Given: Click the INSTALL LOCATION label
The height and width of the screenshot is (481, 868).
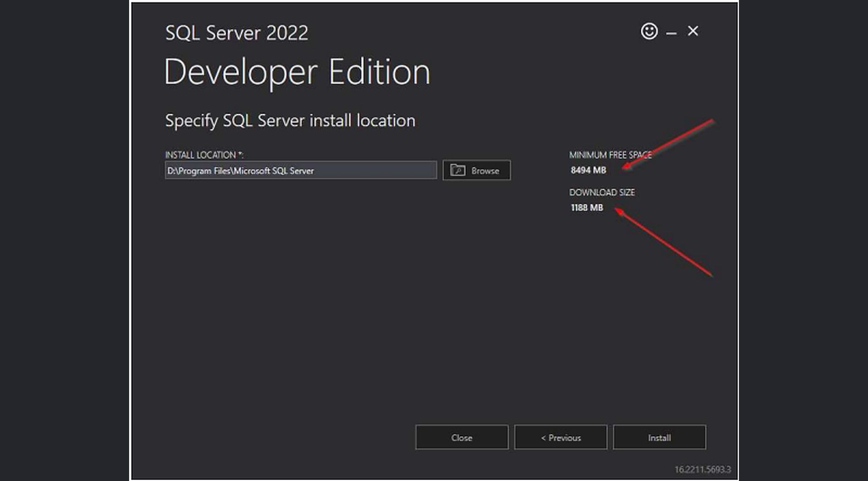Looking at the screenshot, I should [204, 155].
